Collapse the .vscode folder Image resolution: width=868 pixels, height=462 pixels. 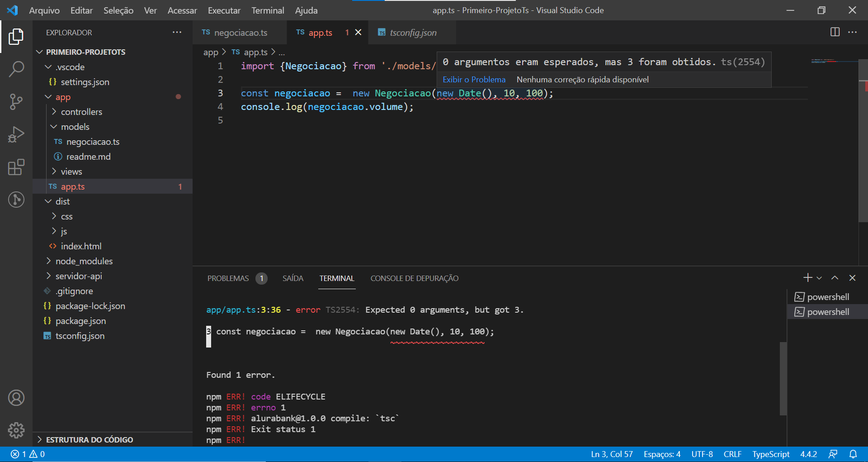point(113,67)
